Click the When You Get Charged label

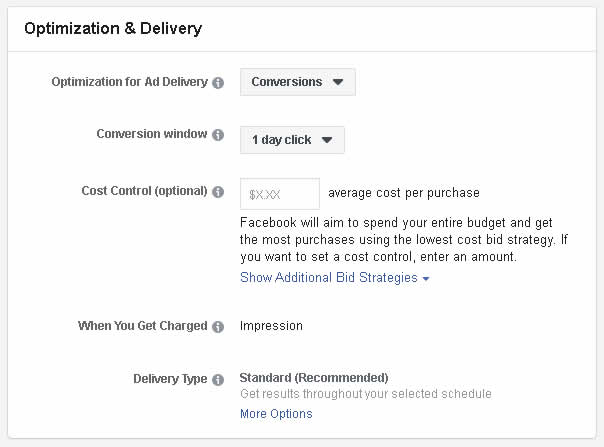click(x=143, y=326)
